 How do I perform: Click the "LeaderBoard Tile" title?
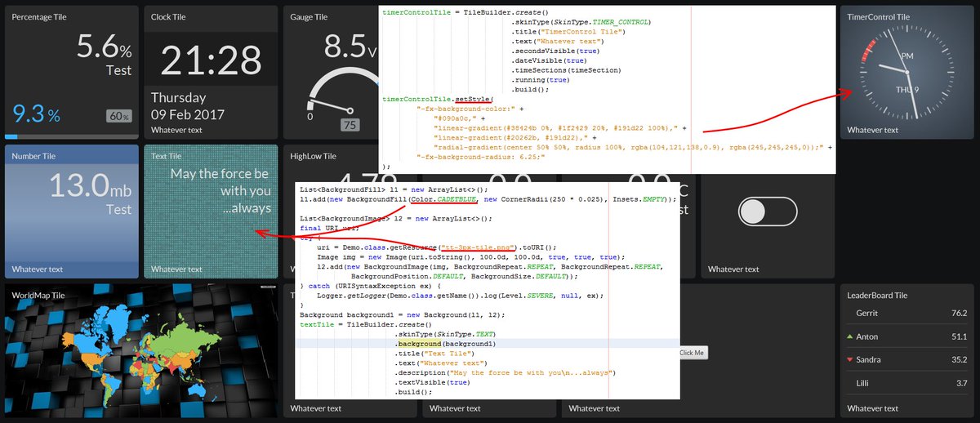click(877, 296)
